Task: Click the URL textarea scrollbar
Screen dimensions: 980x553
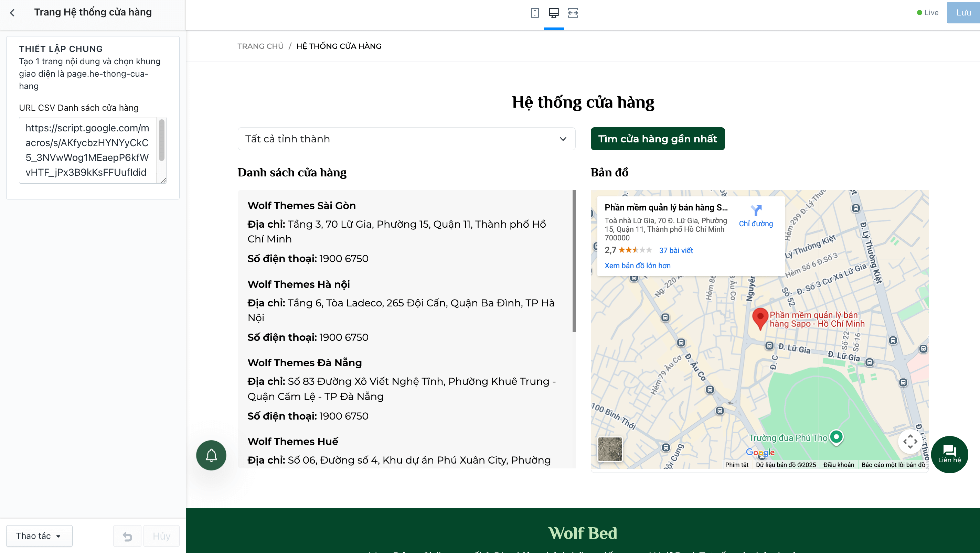Action: 162,140
